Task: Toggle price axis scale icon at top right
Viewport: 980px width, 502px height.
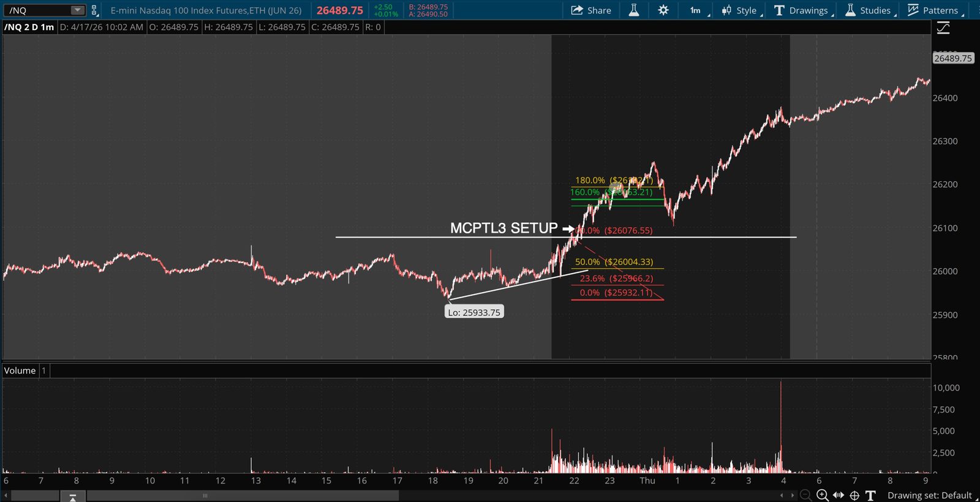Action: 943,28
